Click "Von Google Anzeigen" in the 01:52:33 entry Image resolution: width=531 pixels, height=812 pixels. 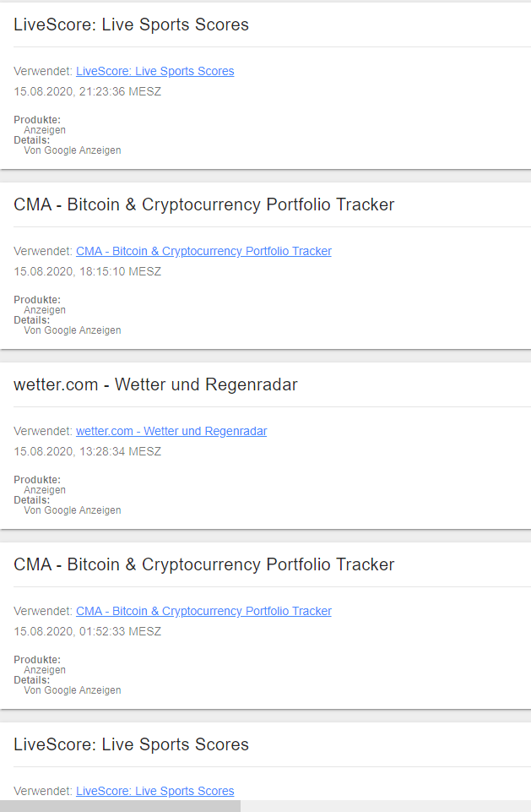coord(73,690)
